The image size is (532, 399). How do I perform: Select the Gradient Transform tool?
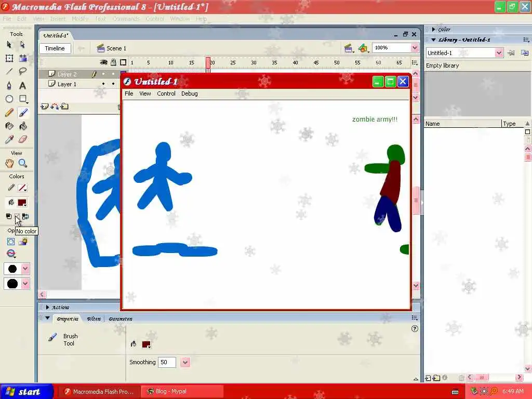point(23,58)
